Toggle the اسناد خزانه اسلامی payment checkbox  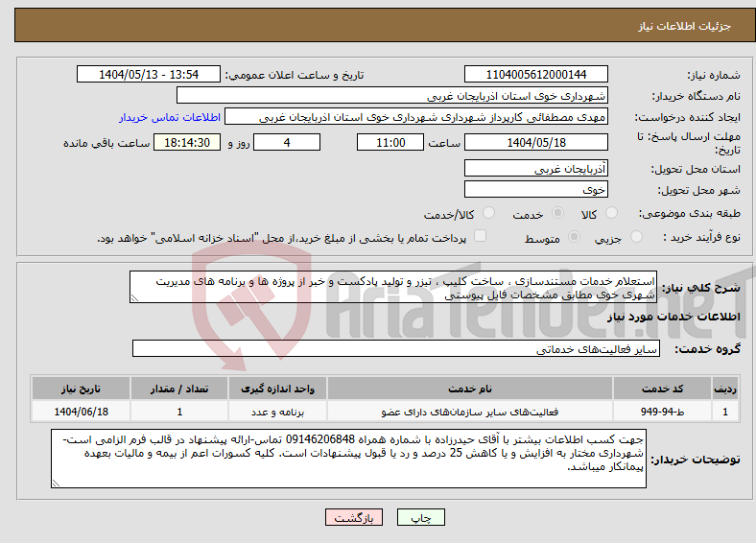[x=481, y=235]
